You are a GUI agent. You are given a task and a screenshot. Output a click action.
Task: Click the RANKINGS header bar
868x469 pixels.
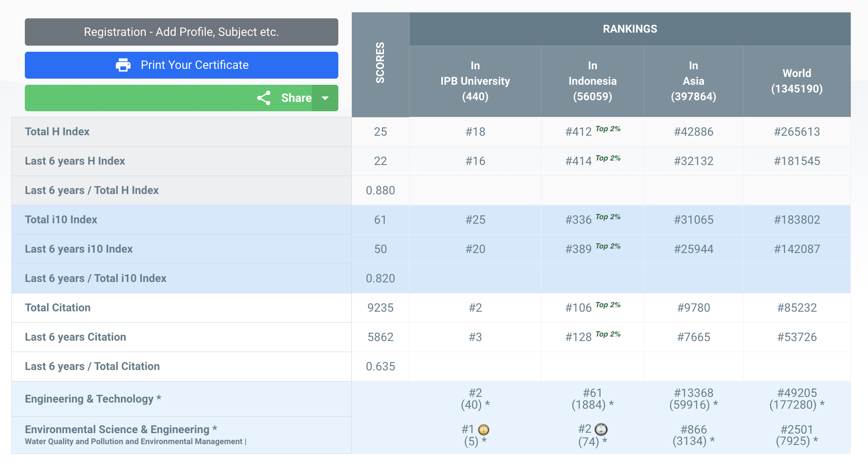(629, 29)
